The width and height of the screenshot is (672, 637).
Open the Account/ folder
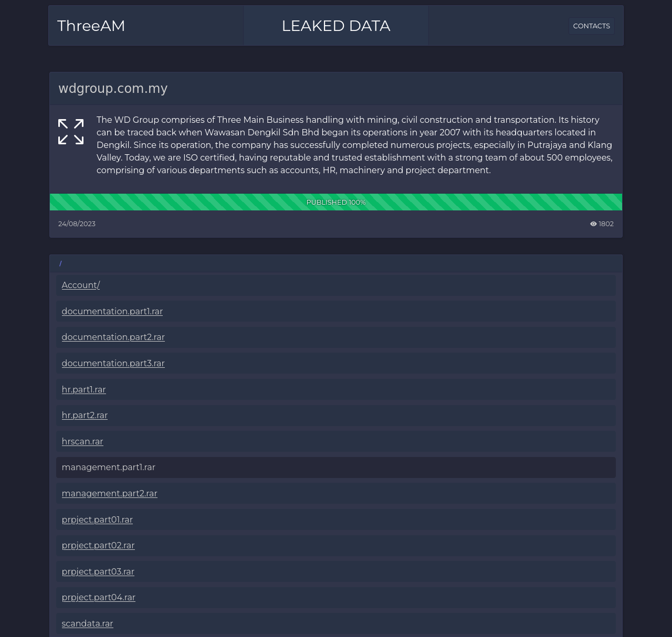click(x=81, y=285)
